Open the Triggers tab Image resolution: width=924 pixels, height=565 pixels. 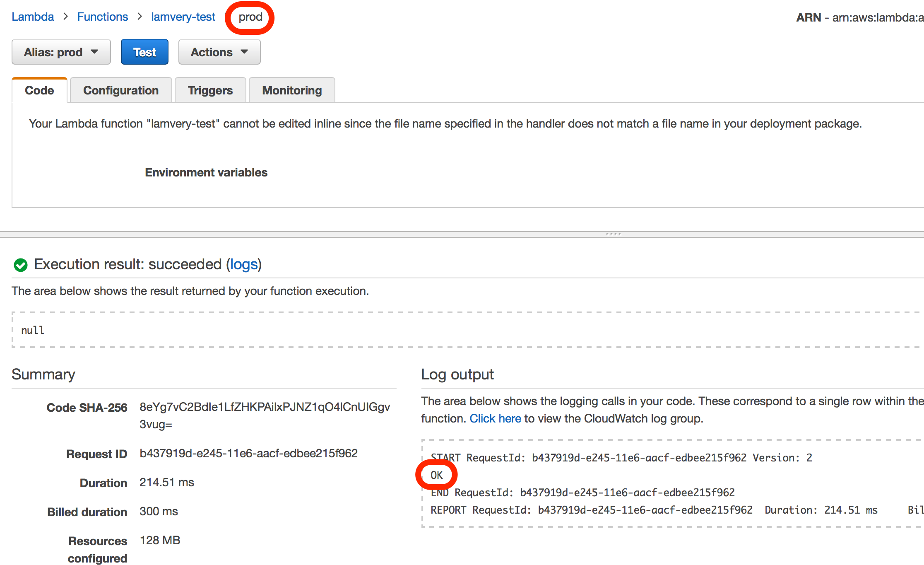pos(210,90)
